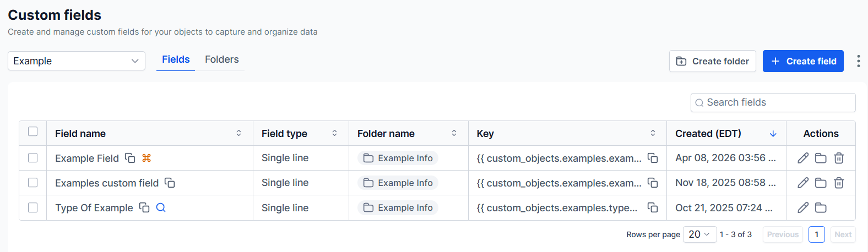
Task: Click the orange command icon beside Example Field
Action: point(147,158)
